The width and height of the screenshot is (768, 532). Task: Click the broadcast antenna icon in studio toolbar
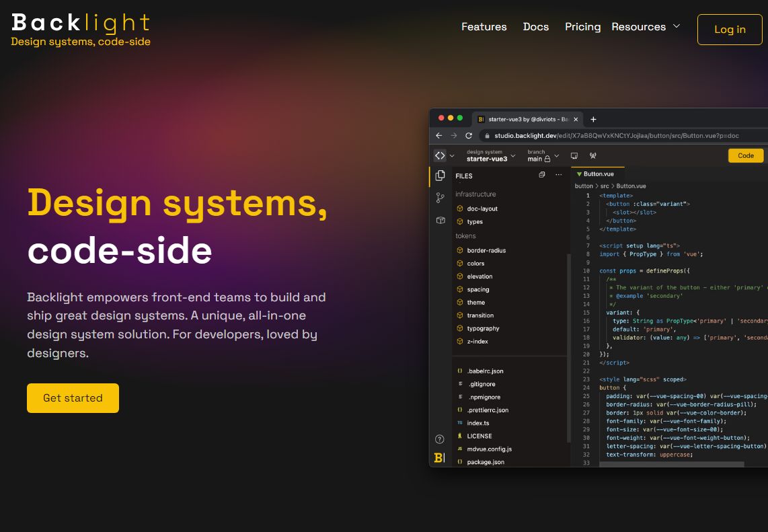tap(593, 156)
